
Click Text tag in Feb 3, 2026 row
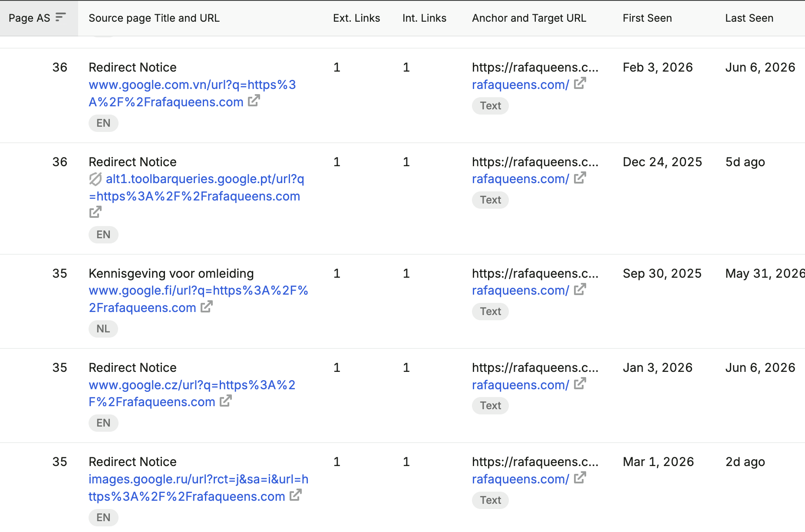(x=490, y=106)
